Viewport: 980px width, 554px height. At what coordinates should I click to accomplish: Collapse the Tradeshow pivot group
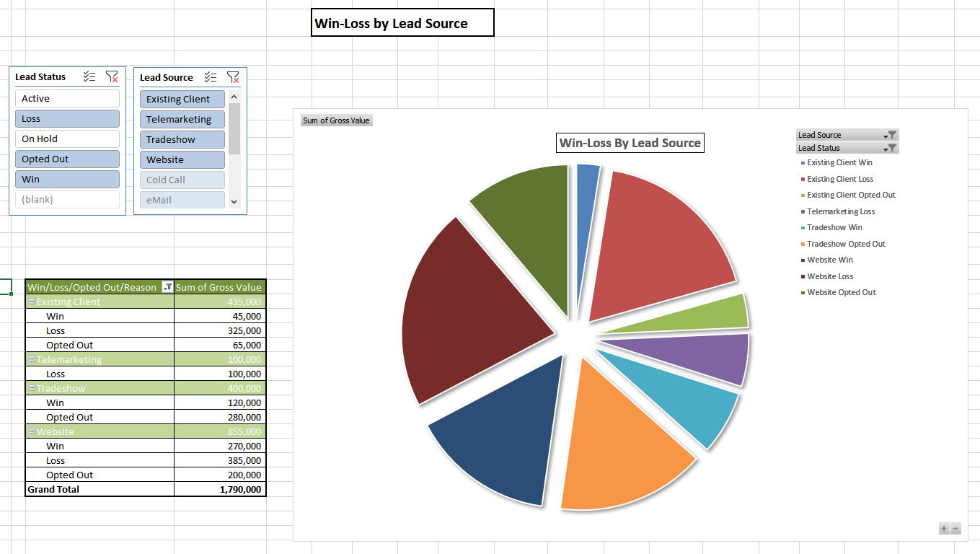click(31, 388)
